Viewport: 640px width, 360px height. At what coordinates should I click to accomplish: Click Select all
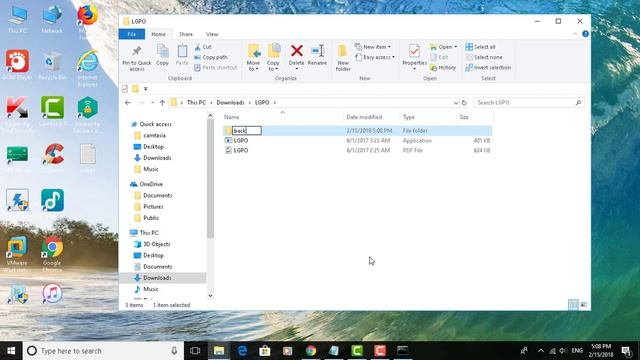pyautogui.click(x=480, y=47)
